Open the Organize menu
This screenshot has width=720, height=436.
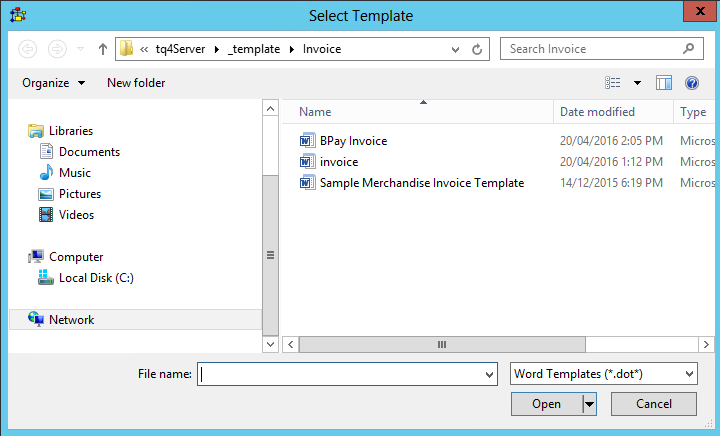click(x=53, y=83)
